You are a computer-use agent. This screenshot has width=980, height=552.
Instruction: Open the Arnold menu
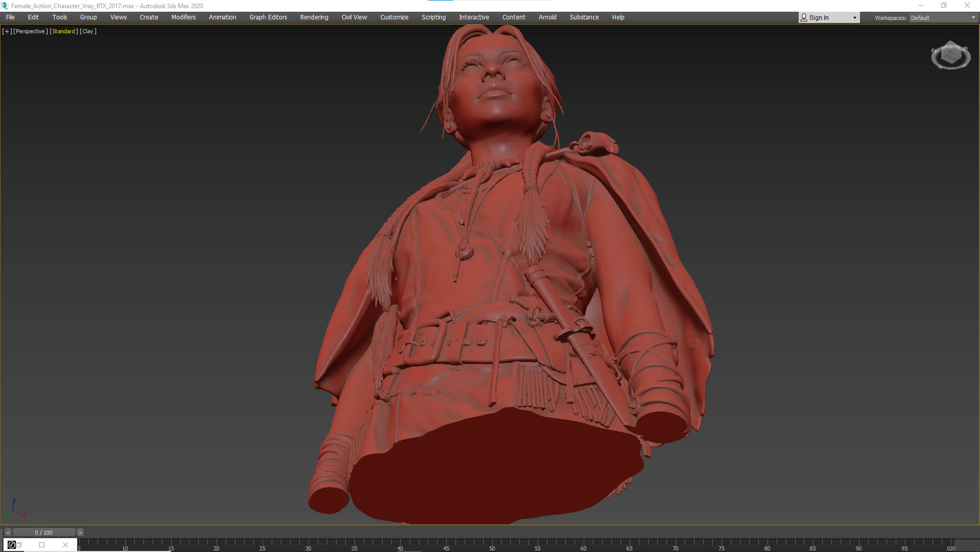(547, 17)
